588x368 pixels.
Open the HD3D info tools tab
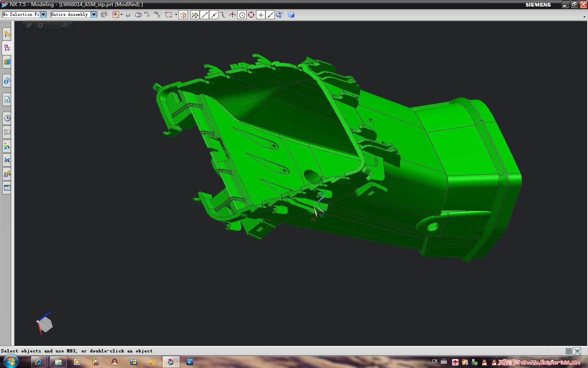(7, 81)
